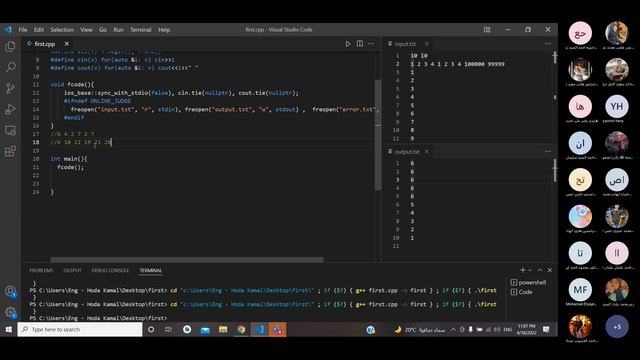Viewport: 640px width, 360px height.
Task: Click line 20 int main() in editor
Action: [69, 159]
